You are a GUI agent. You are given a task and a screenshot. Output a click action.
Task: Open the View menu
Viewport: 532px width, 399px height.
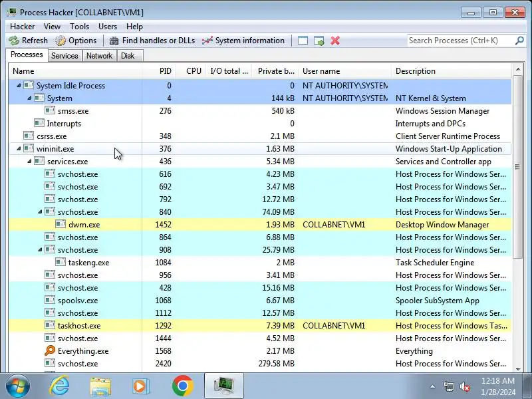click(x=52, y=27)
